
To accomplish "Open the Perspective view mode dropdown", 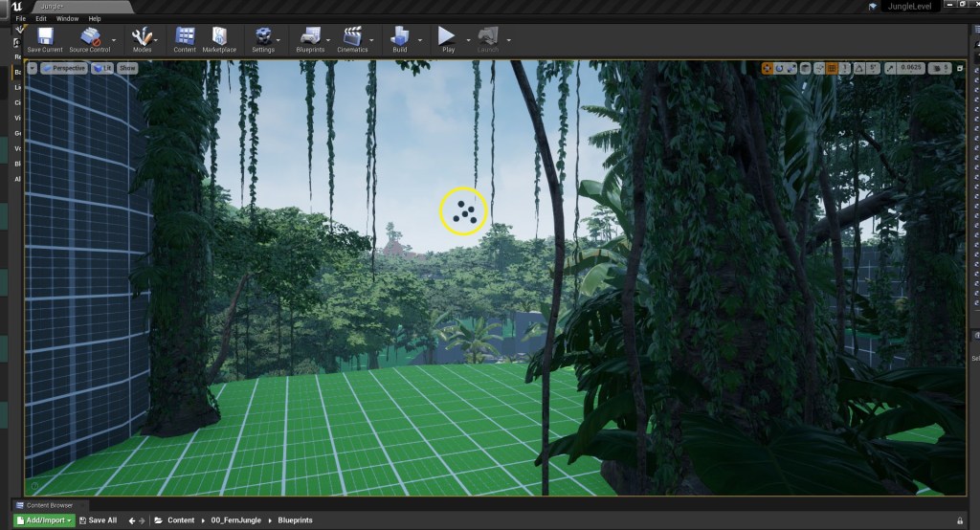I will (x=64, y=68).
